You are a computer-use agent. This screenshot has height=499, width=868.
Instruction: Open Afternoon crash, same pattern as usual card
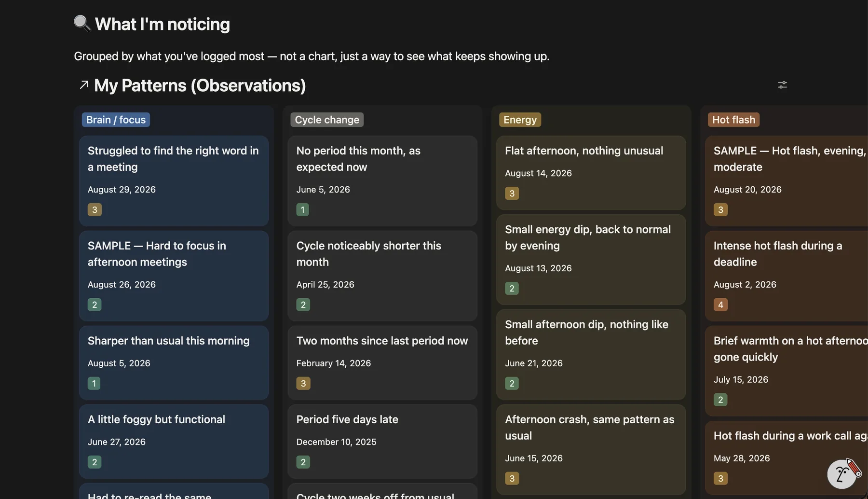tap(591, 450)
